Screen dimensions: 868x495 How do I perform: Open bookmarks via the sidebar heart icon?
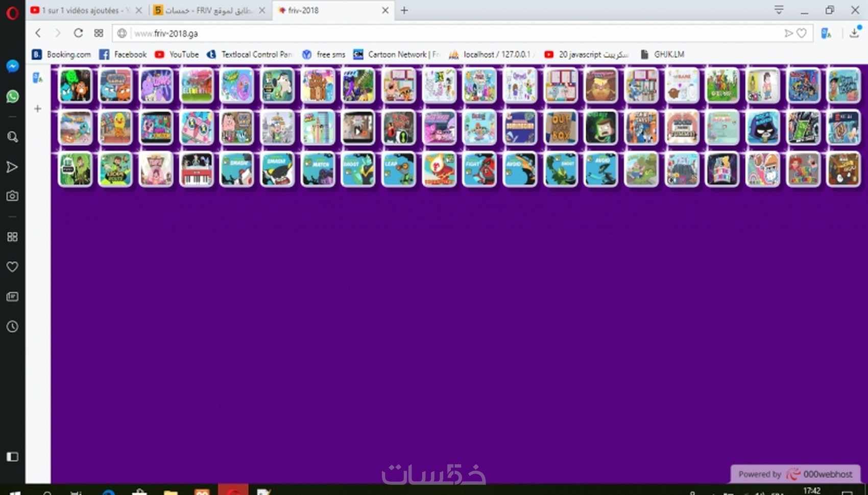[12, 266]
